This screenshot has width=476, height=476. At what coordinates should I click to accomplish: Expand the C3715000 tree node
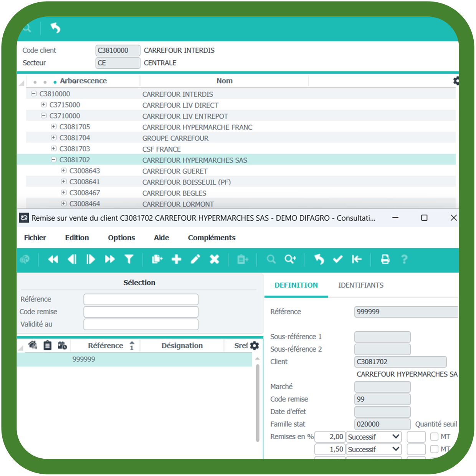(x=44, y=105)
